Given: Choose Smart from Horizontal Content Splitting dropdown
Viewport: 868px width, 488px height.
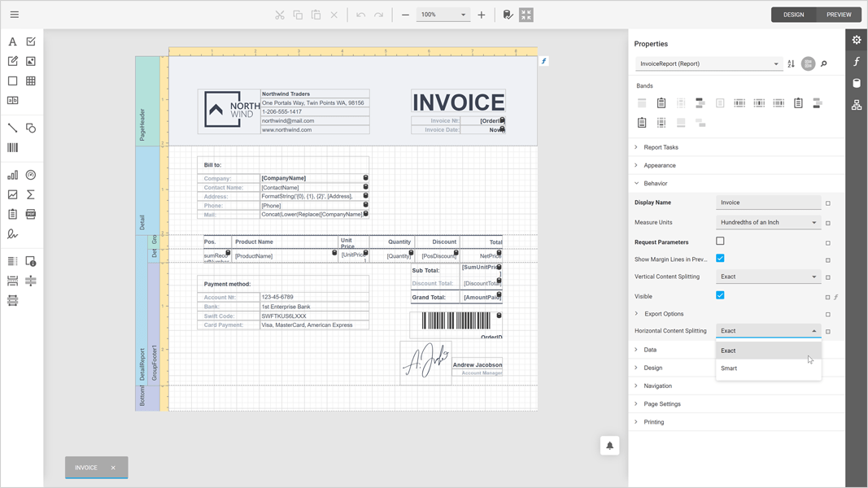Looking at the screenshot, I should click(729, 368).
